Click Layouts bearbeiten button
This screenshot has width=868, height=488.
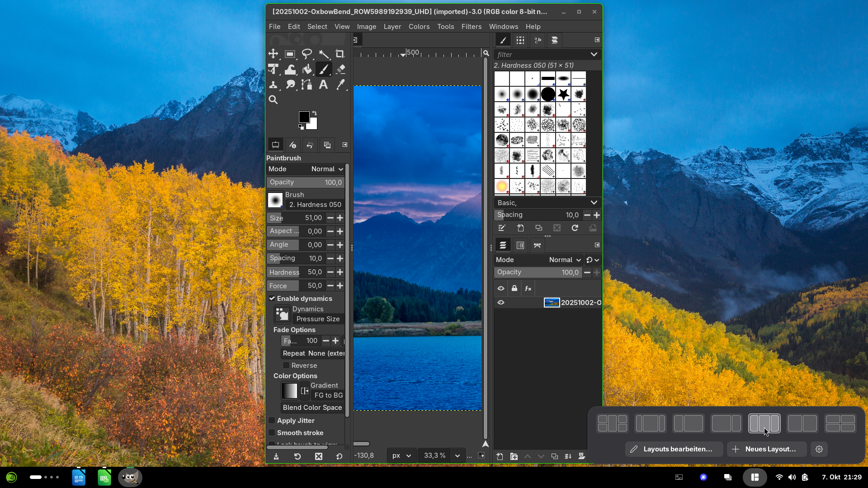coord(674,449)
